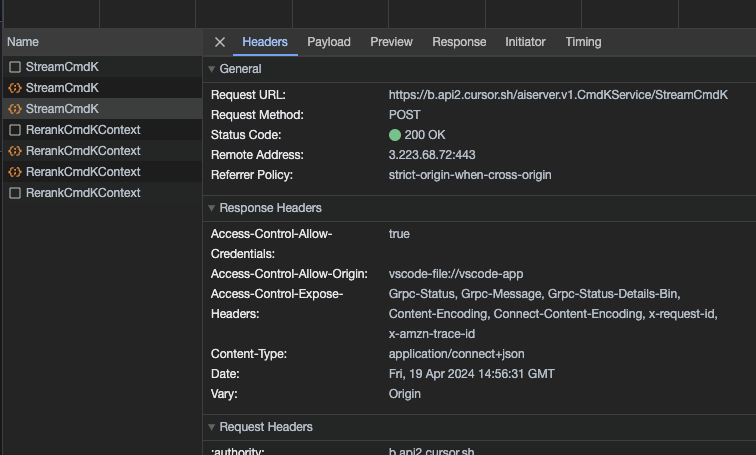Collapse the Request Headers section triangle
The width and height of the screenshot is (756, 455).
coord(212,427)
